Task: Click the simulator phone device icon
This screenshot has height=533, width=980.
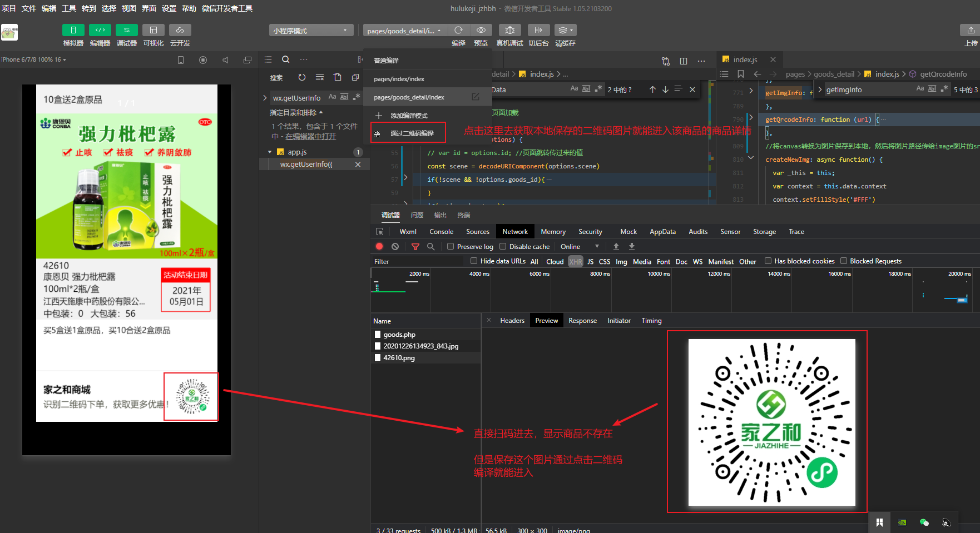Action: (181, 60)
